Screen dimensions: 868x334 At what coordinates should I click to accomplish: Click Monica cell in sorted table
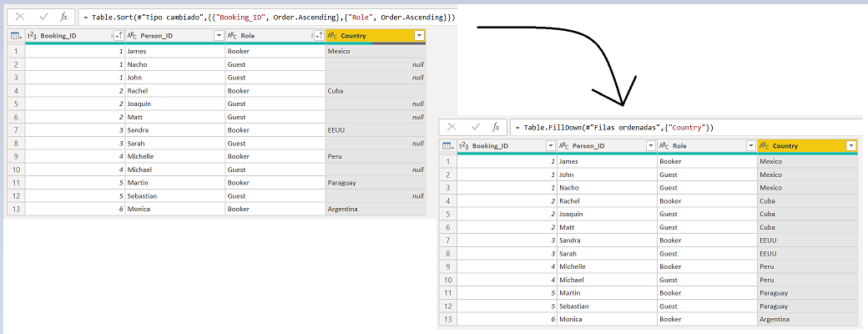tap(175, 209)
